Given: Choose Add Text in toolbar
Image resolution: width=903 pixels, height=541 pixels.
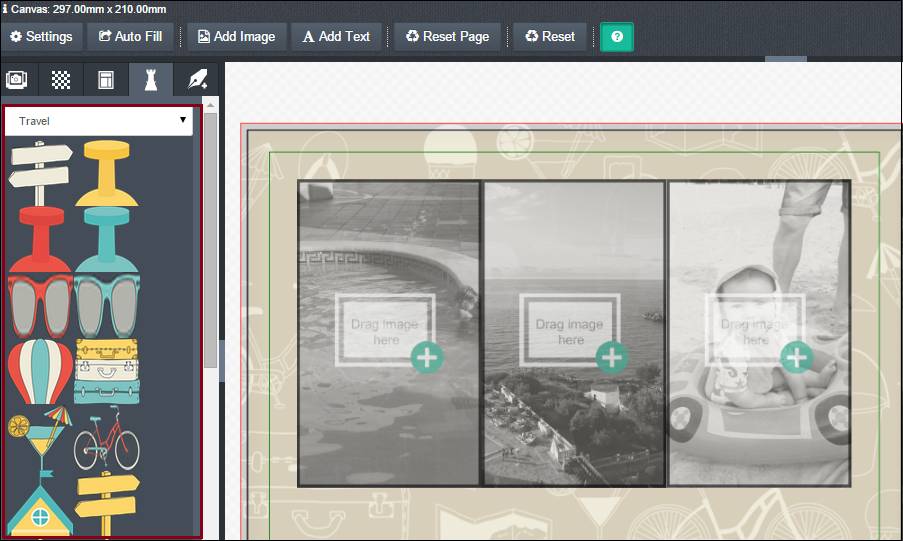Looking at the screenshot, I should pyautogui.click(x=336, y=37).
